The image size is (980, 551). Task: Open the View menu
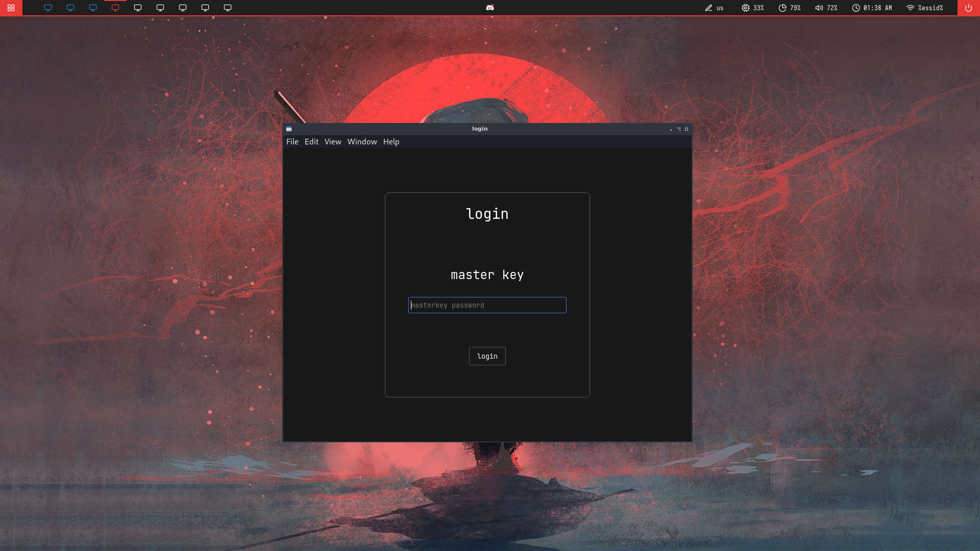tap(333, 142)
